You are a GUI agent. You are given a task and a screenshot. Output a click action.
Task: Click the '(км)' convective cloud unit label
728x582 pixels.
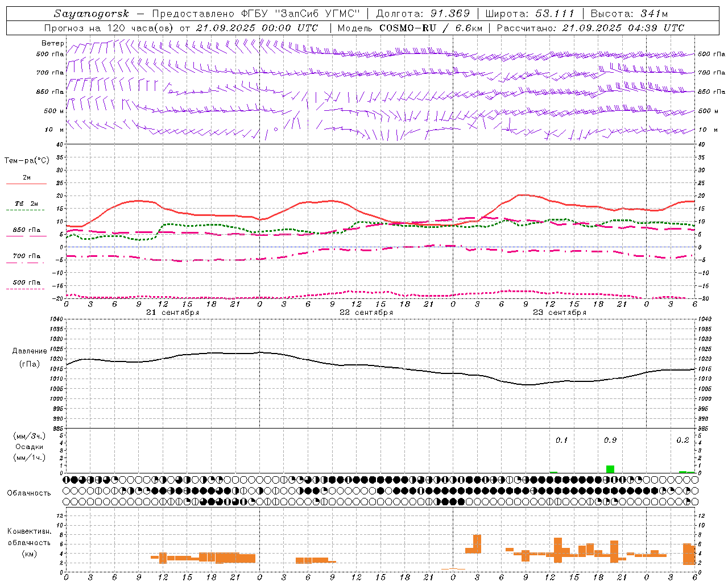[29, 554]
